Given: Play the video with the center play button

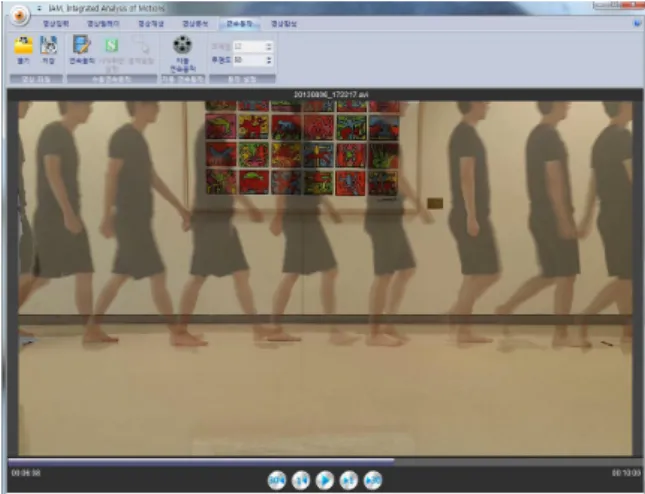Looking at the screenshot, I should coord(325,480).
